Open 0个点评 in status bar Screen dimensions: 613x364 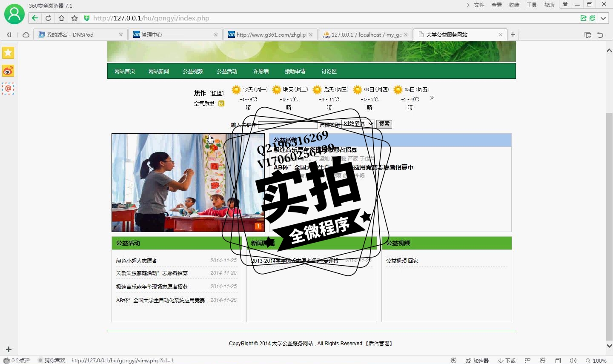17,361
